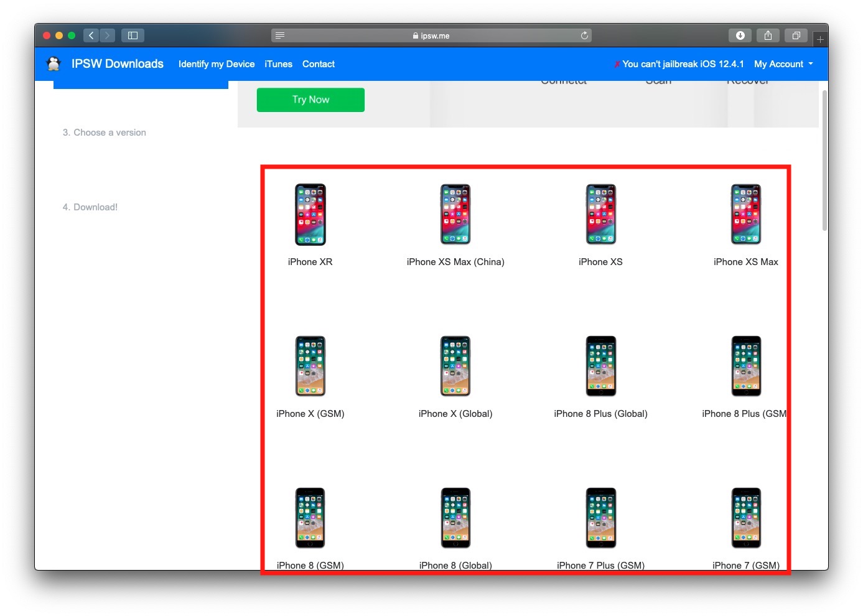Open the iTunes nav item

(x=278, y=64)
